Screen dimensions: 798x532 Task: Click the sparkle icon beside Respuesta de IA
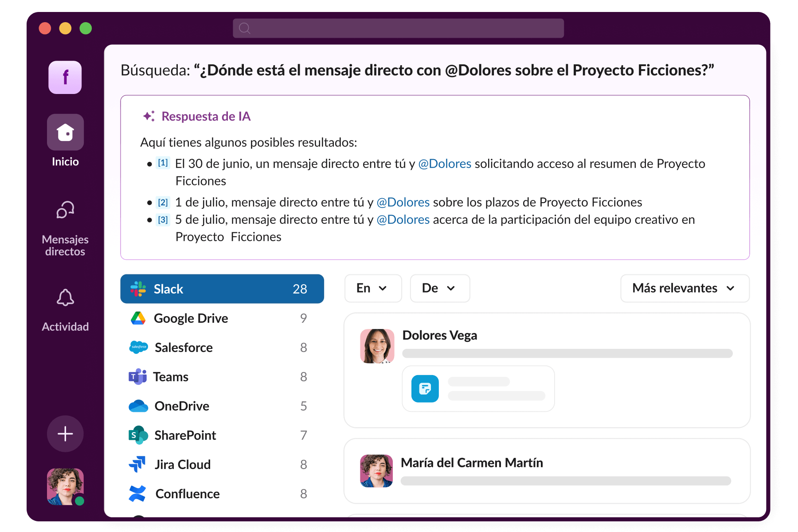(x=149, y=116)
